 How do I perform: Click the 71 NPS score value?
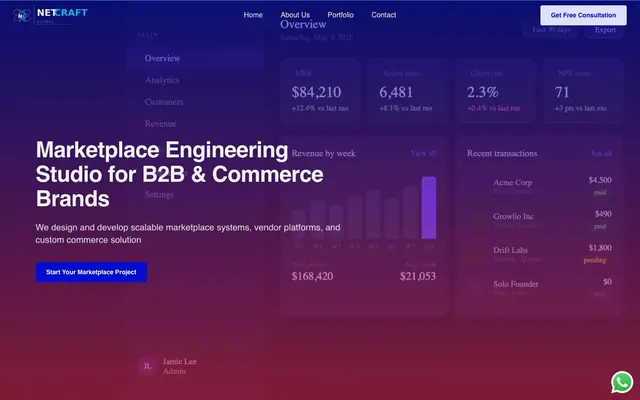tap(562, 92)
